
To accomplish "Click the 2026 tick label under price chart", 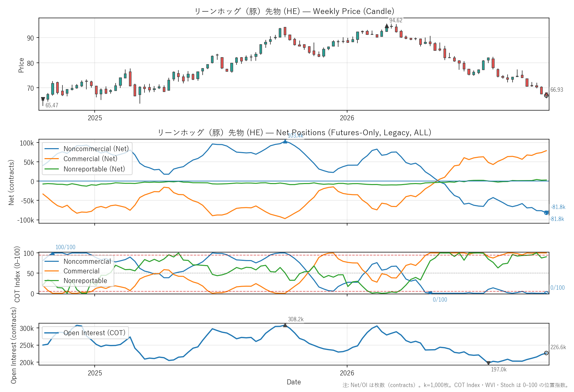I will point(347,118).
